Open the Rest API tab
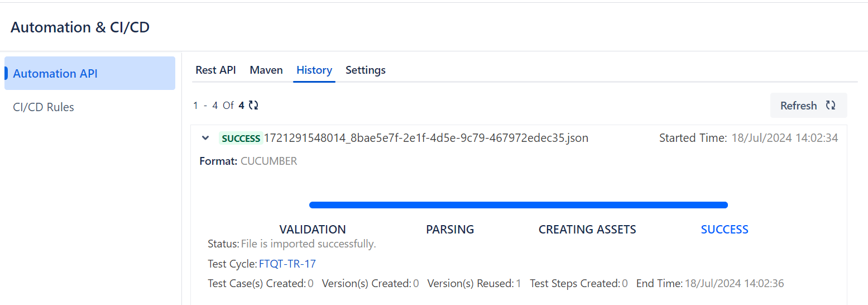Screen dimensions: 868x305 point(215,70)
